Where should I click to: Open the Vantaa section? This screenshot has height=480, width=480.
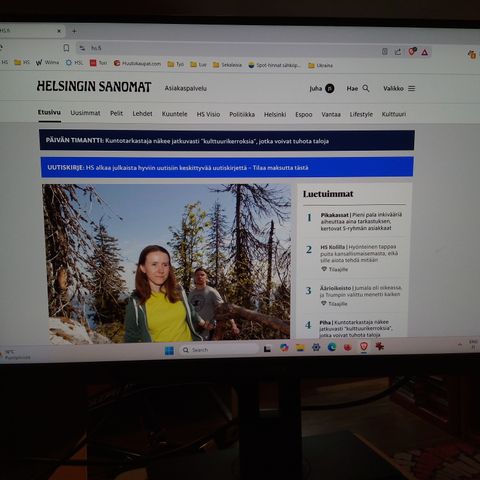point(331,114)
